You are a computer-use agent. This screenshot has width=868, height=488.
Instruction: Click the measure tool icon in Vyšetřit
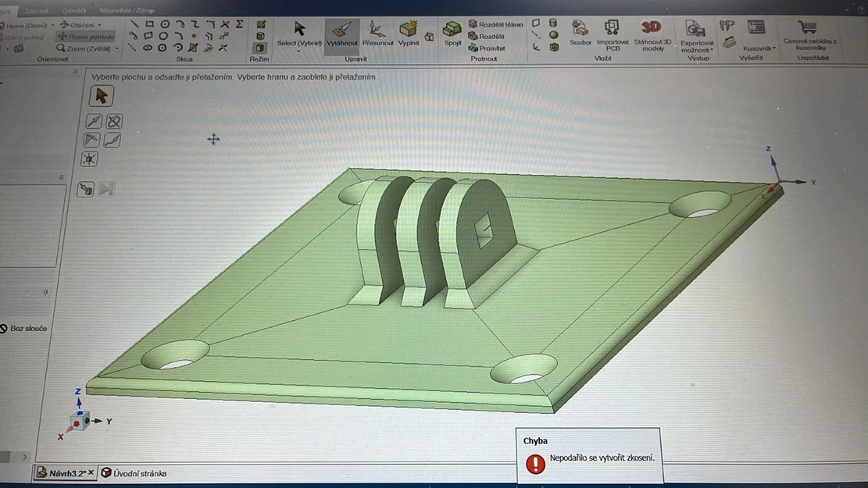tap(727, 27)
